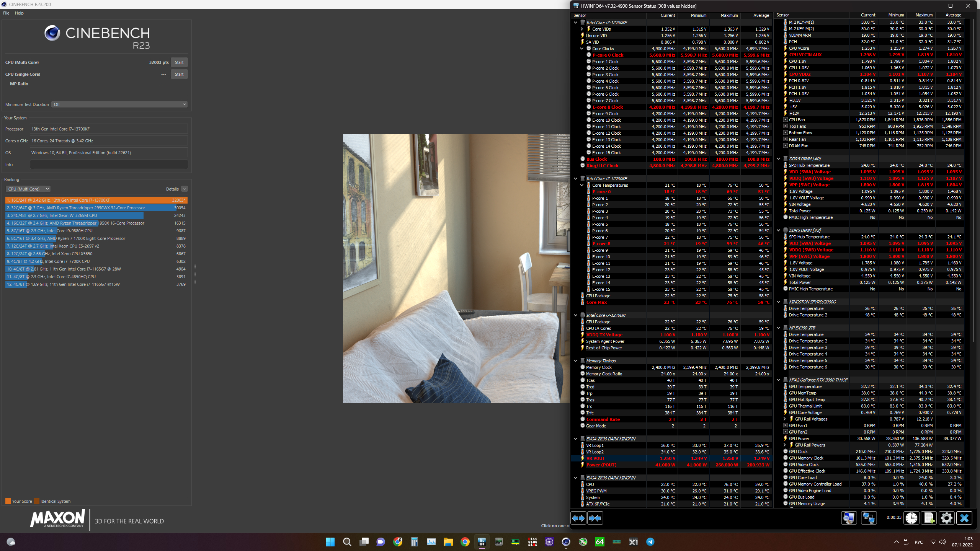The width and height of the screenshot is (980, 551).
Task: Click the shrink sensor columns arrows icon
Action: click(595, 518)
